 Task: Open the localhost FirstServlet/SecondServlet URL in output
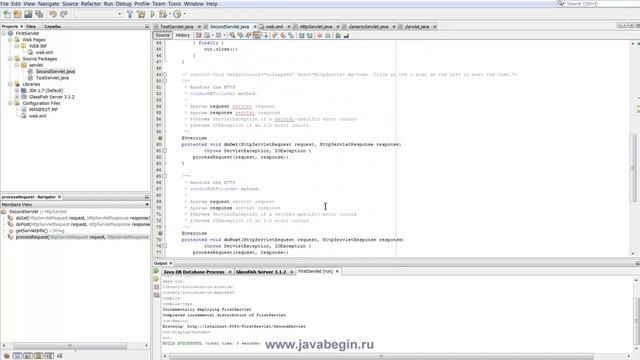[x=246, y=327]
